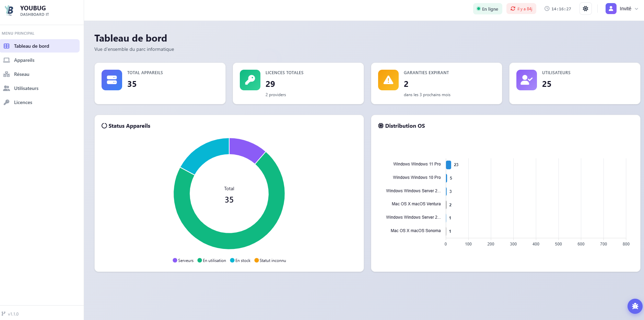Toggle En utilisation legend green swatch
Viewport: 644px width, 320px height.
(200, 260)
